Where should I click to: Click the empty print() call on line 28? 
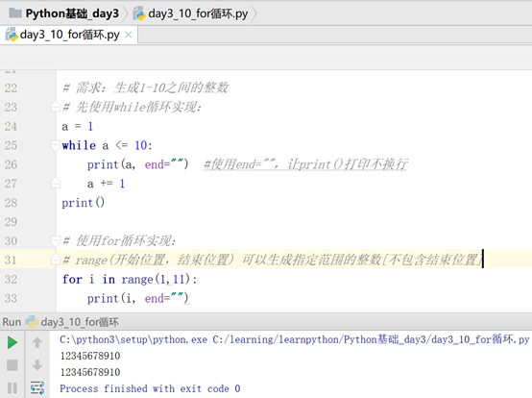84,203
